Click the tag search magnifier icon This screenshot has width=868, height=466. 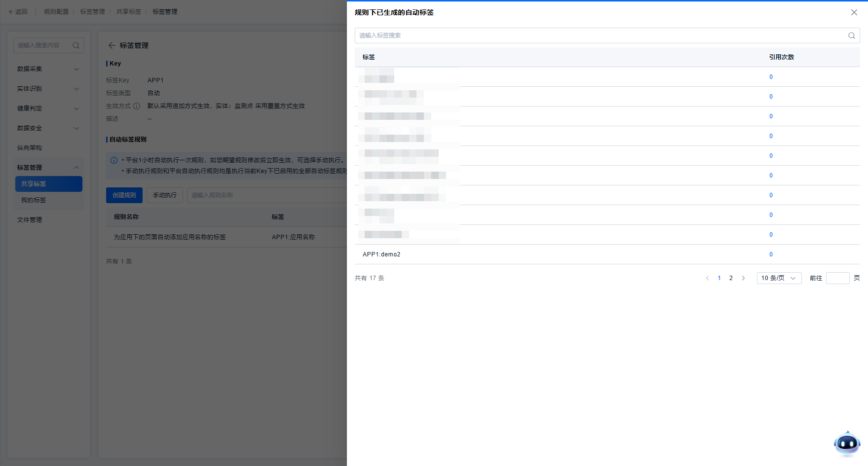(851, 36)
